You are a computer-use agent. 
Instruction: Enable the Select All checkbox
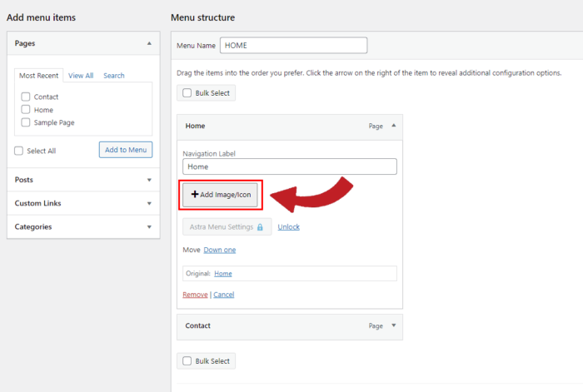coord(19,151)
